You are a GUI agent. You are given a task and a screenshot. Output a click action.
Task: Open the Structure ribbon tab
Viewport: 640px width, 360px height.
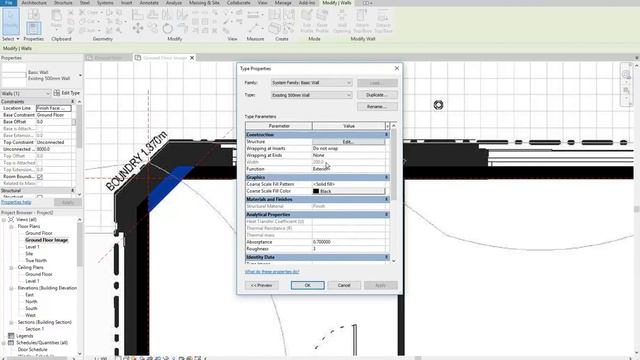[63, 3]
